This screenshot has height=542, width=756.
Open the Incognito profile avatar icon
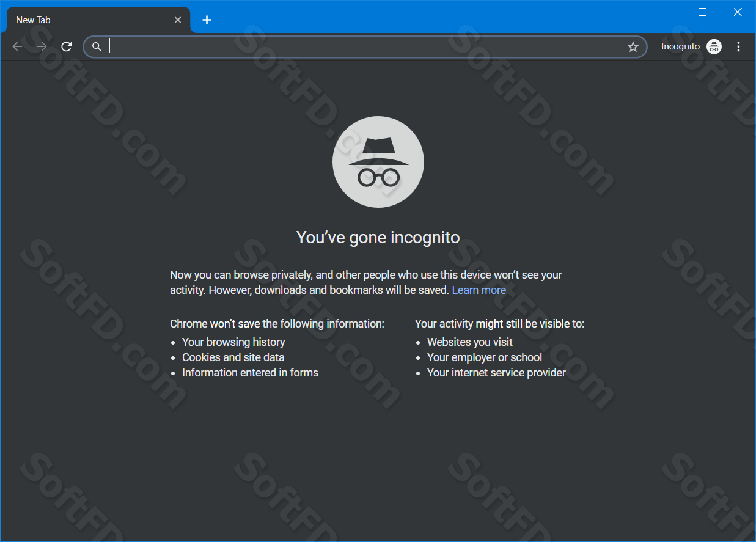(x=714, y=46)
